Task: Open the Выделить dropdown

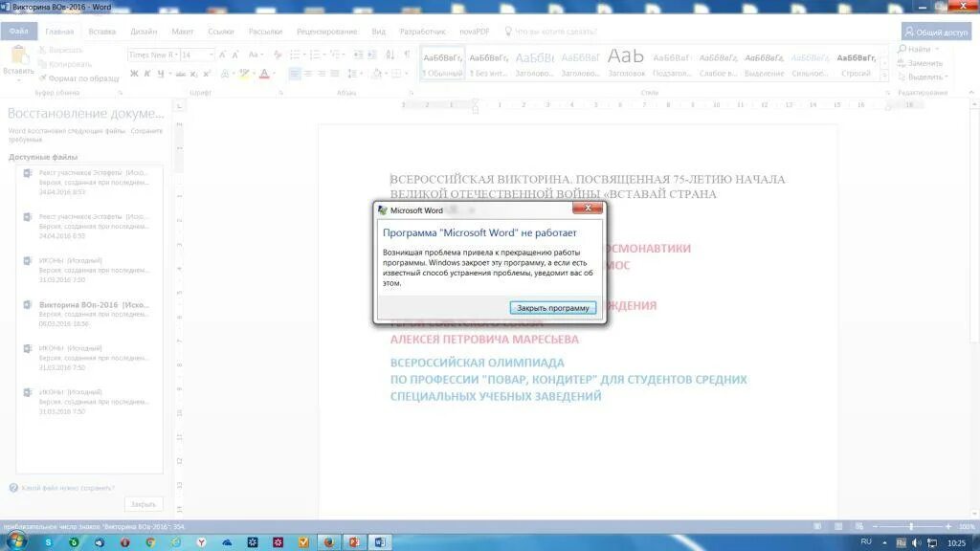Action: [923, 77]
